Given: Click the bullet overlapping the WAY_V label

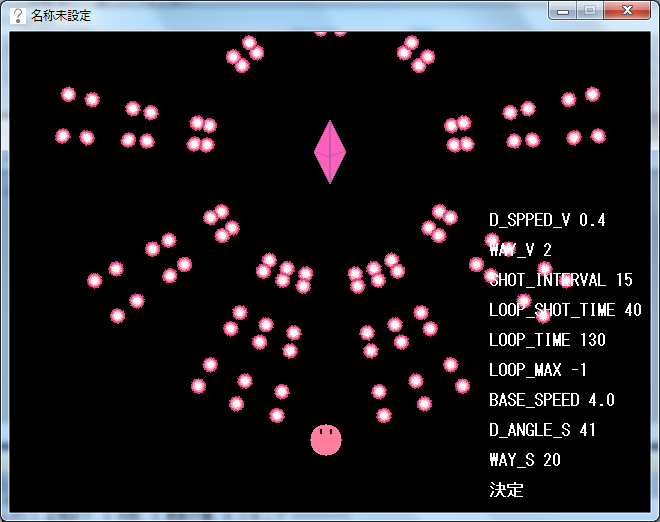Looking at the screenshot, I should point(493,241).
